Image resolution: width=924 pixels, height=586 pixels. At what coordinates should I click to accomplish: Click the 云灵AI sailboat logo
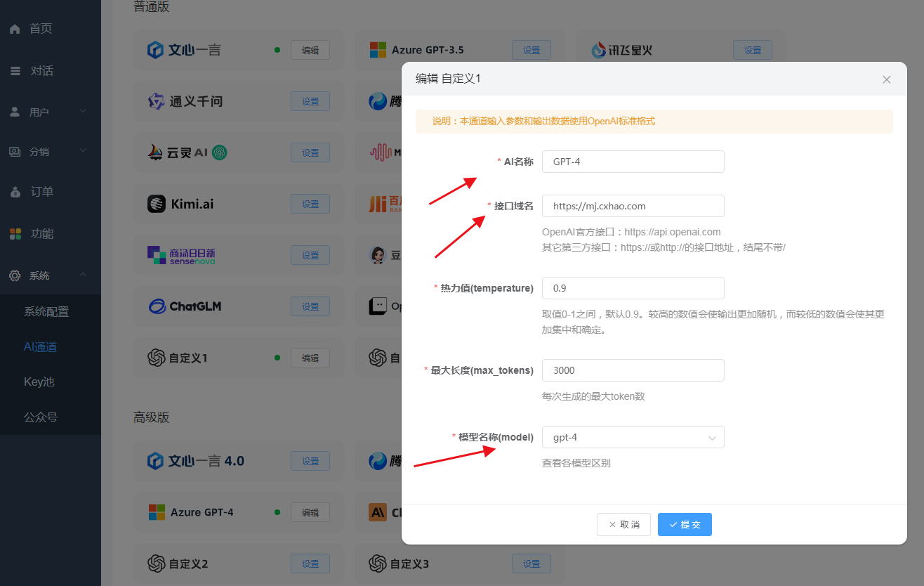[155, 152]
